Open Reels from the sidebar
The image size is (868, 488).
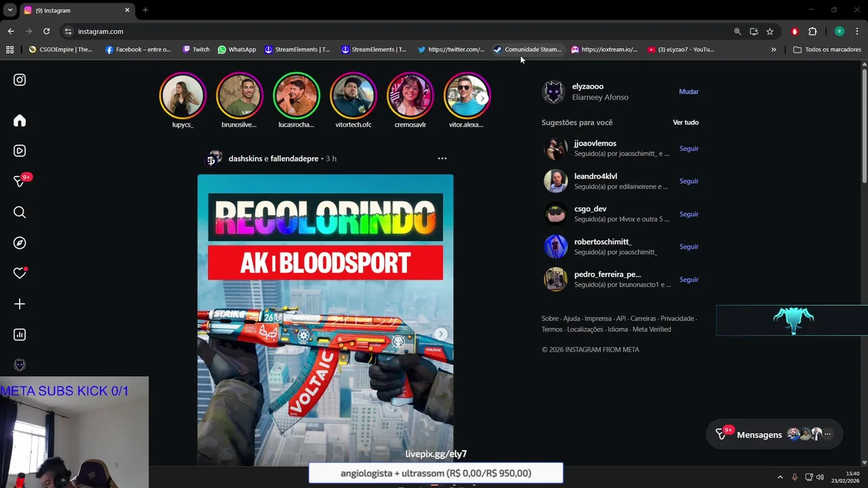[x=20, y=151]
